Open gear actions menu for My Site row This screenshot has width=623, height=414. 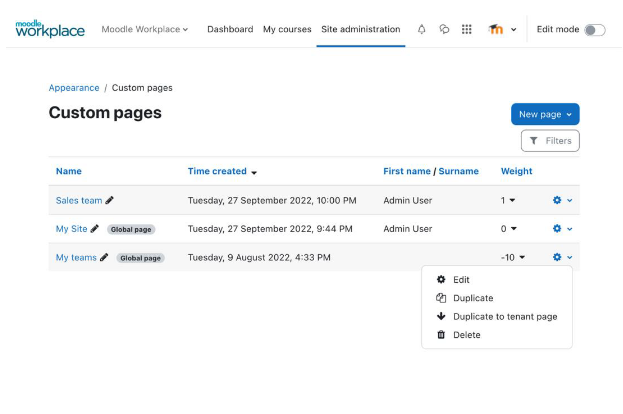point(562,229)
